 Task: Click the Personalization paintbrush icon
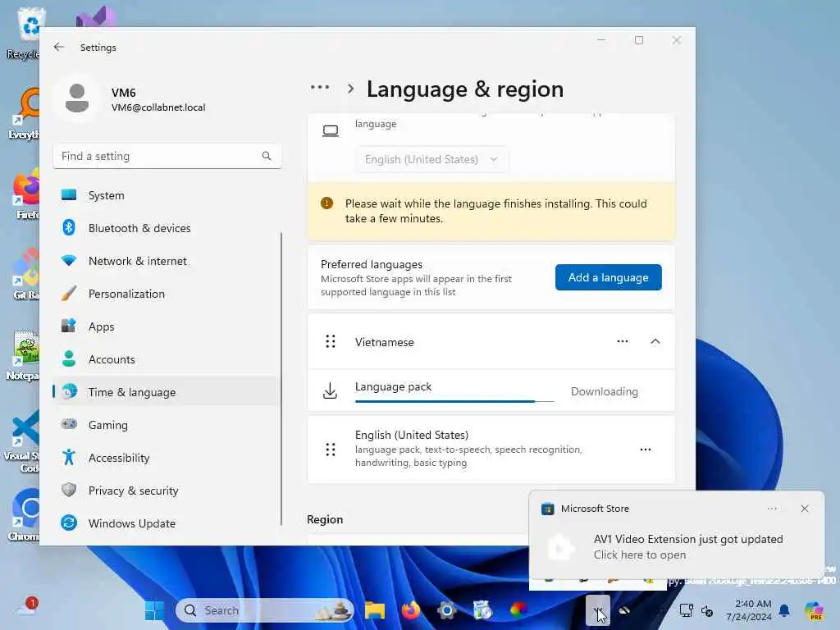(69, 293)
